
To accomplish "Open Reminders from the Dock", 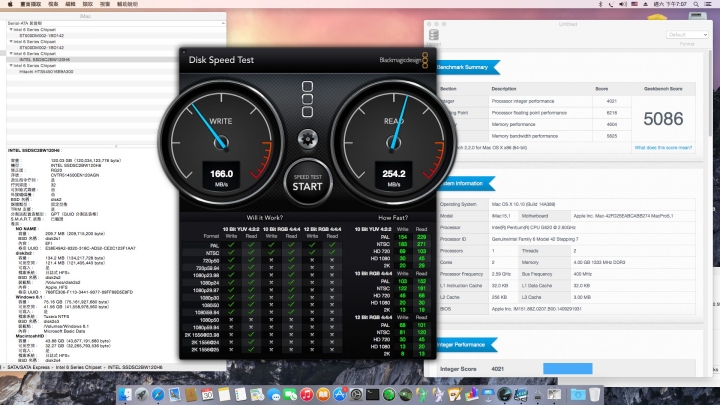I will pyautogui.click(x=241, y=394).
